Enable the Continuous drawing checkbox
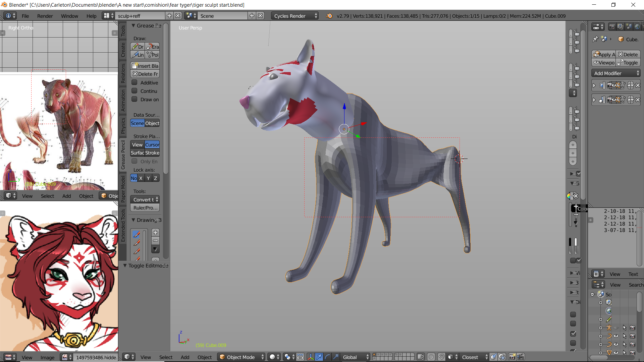Screen dimensions: 644x362 135,91
